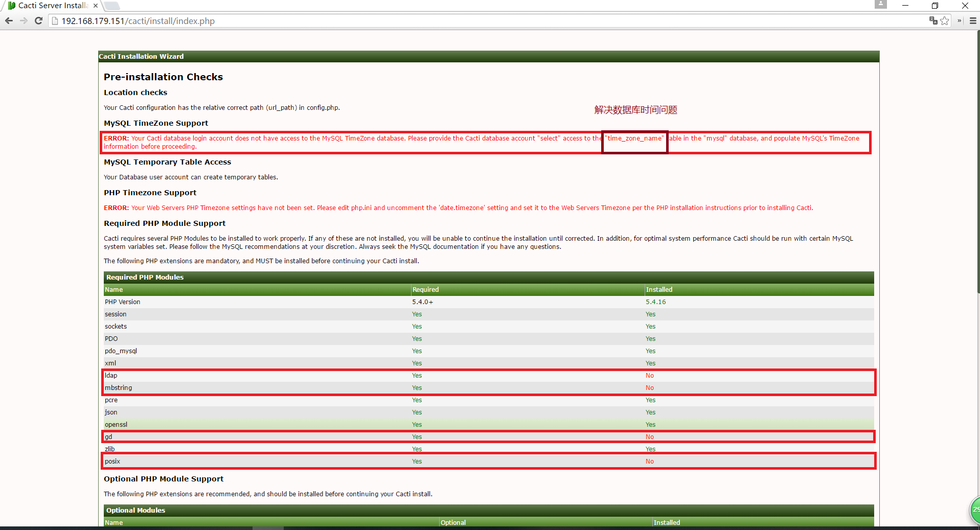The width and height of the screenshot is (980, 530).
Task: Click the Required PHP Module Support heading
Action: tap(165, 223)
